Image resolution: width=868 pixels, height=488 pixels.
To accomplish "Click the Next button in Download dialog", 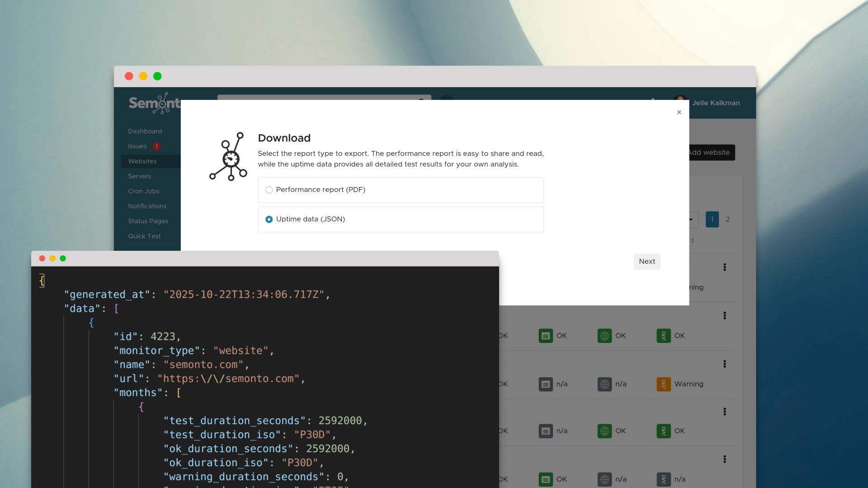I will [646, 262].
